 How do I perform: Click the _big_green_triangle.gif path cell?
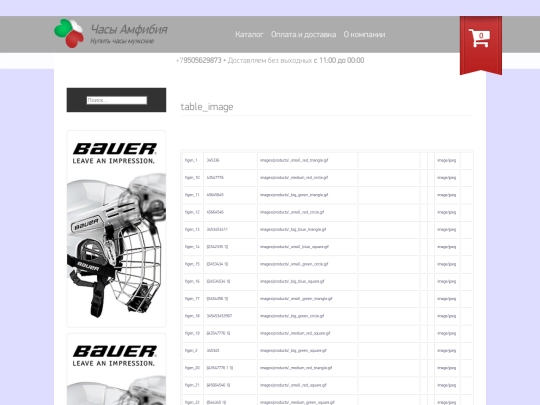pyautogui.click(x=307, y=195)
